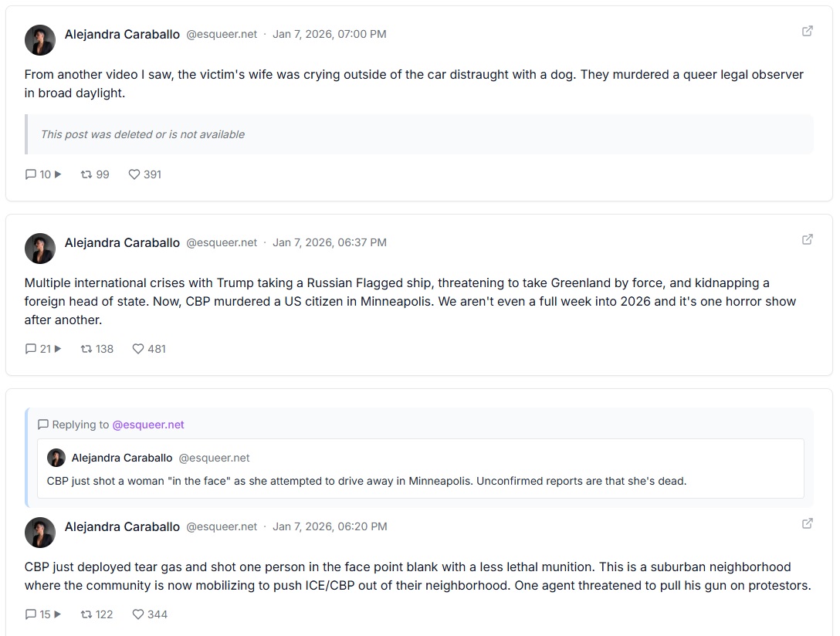The height and width of the screenshot is (636, 840).
Task: Expand the 10 replies on the top post
Action: (x=44, y=174)
